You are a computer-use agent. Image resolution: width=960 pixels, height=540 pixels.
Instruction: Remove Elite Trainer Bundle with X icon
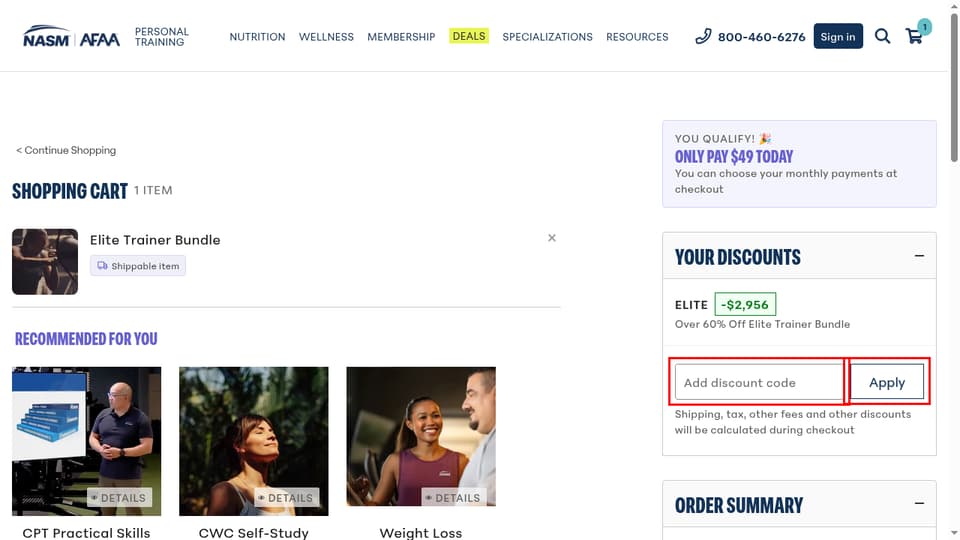pyautogui.click(x=552, y=238)
